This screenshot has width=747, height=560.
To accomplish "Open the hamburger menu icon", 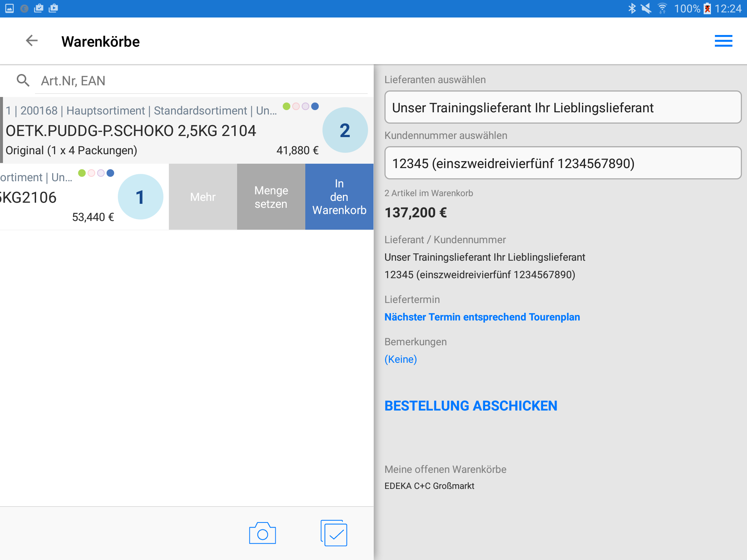I will (x=723, y=41).
